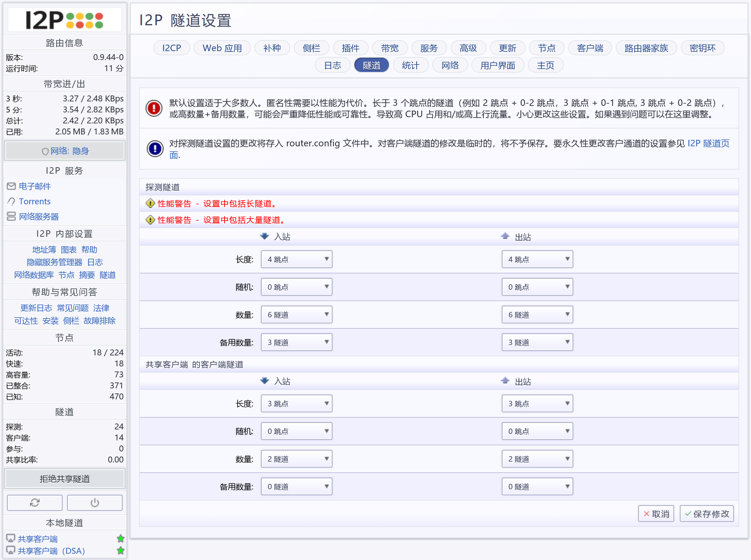Viewport: 751px width, 560px height.
Task: Click the I2P logo
Action: point(65,20)
